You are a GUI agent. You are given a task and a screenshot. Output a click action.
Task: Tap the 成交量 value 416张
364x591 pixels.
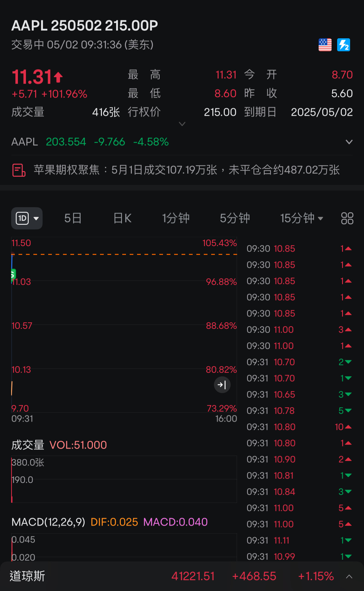(106, 112)
